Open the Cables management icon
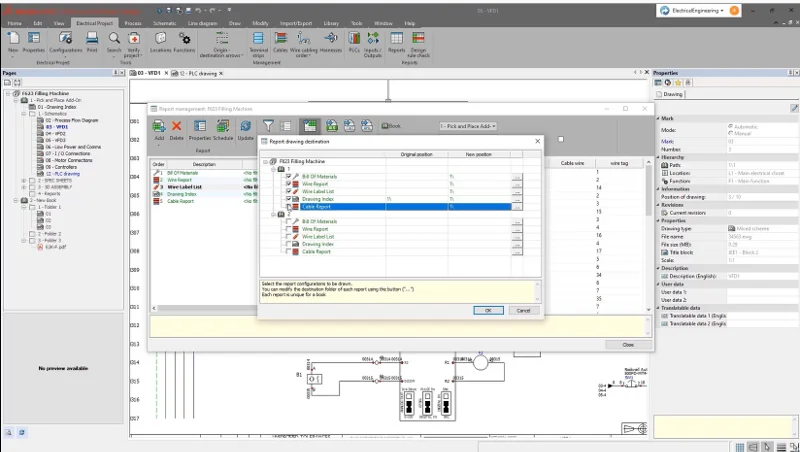The width and height of the screenshot is (800, 452). tap(281, 38)
